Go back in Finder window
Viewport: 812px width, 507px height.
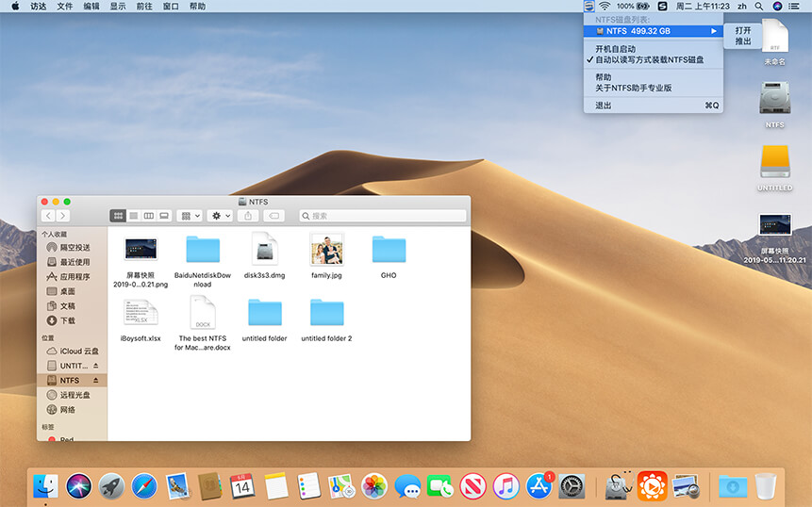click(x=48, y=216)
